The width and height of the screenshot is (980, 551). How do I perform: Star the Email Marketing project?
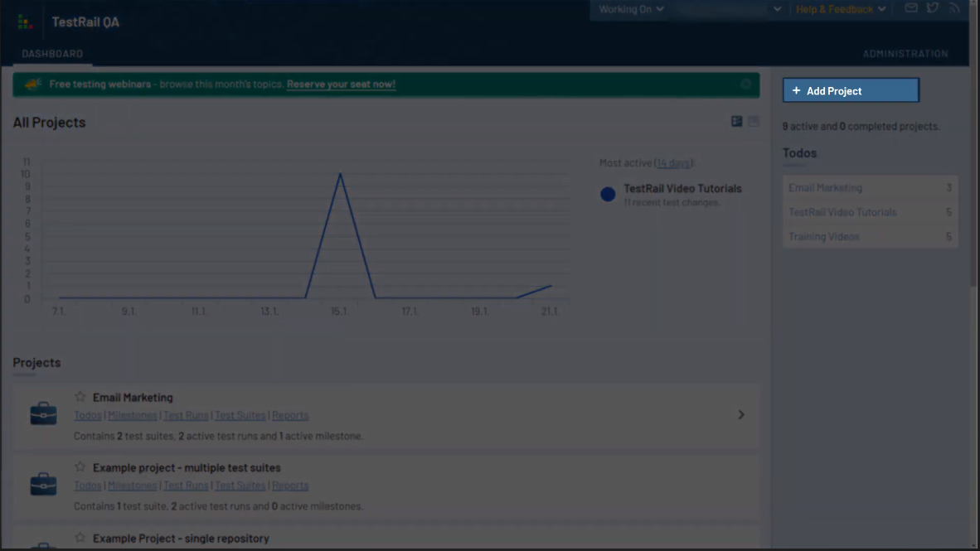click(x=80, y=397)
